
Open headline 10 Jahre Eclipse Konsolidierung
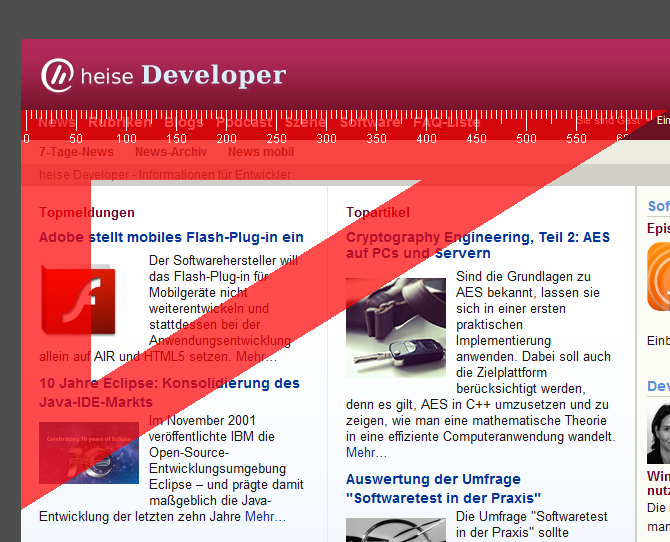point(169,392)
